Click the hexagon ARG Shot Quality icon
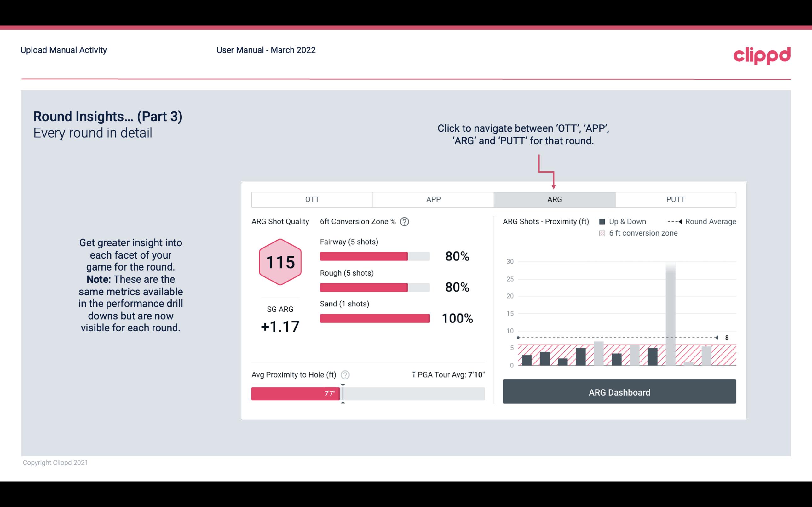812x507 pixels. point(279,262)
